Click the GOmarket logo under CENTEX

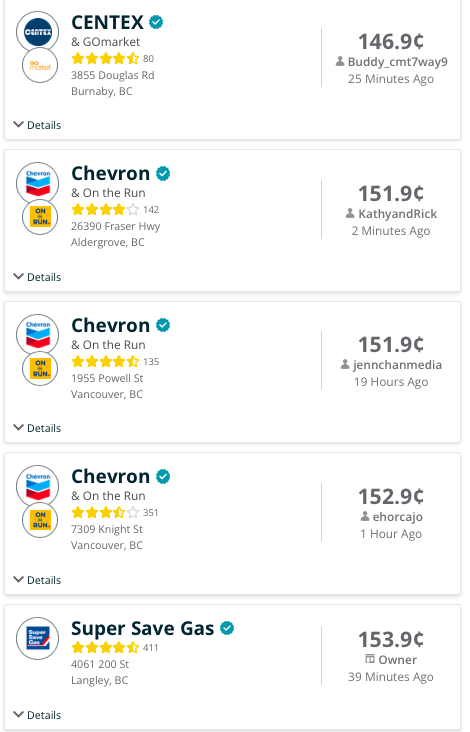40,65
